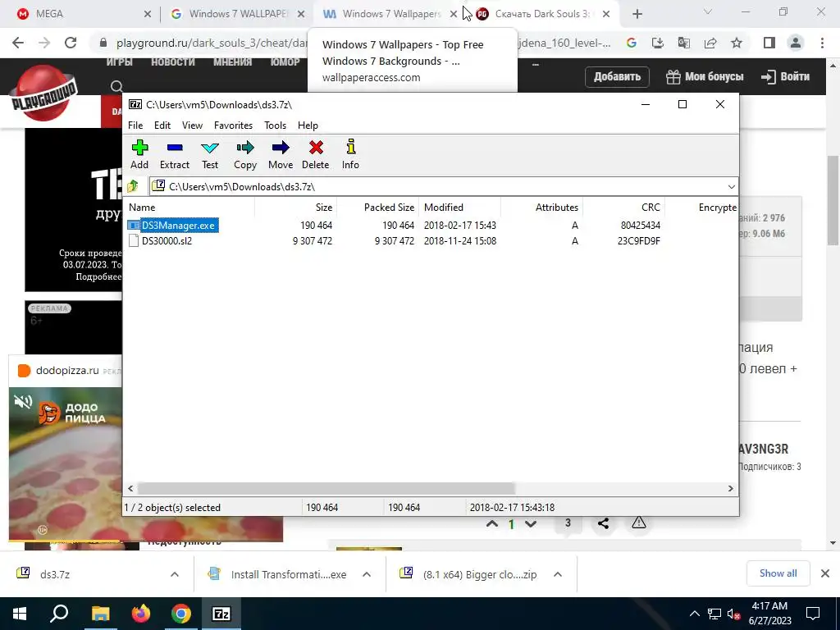
Task: Open the Help menu
Action: [x=308, y=126]
